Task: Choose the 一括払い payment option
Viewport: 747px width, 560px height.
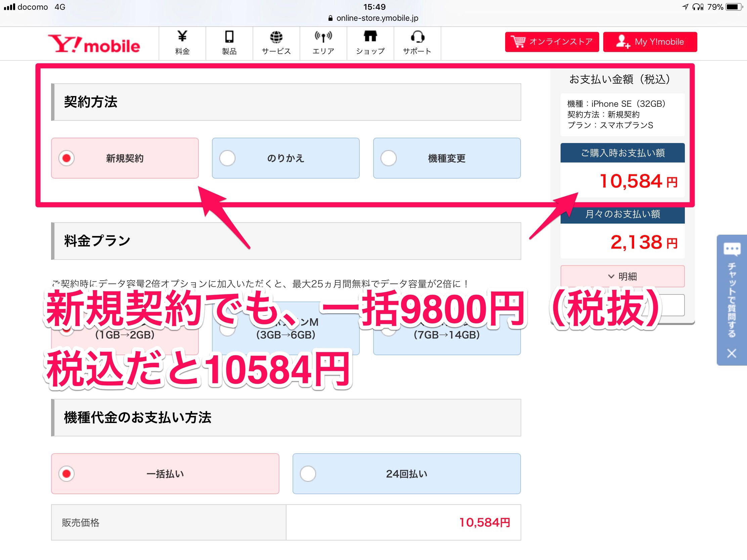Action: [x=165, y=474]
